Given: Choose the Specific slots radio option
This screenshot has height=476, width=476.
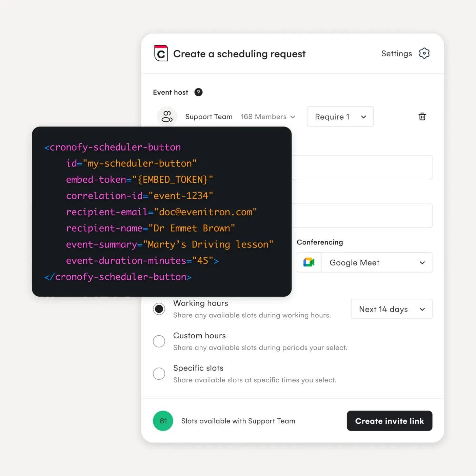Looking at the screenshot, I should coord(159,374).
